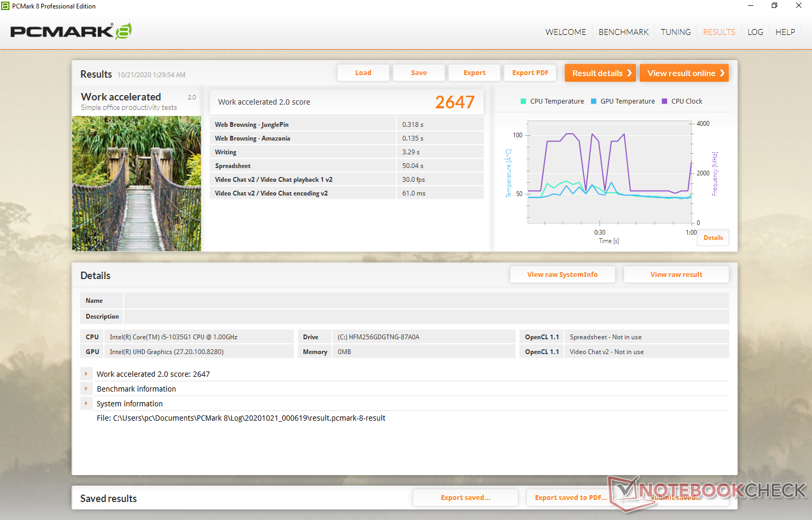Select the Spreadsheet result row

(347, 165)
